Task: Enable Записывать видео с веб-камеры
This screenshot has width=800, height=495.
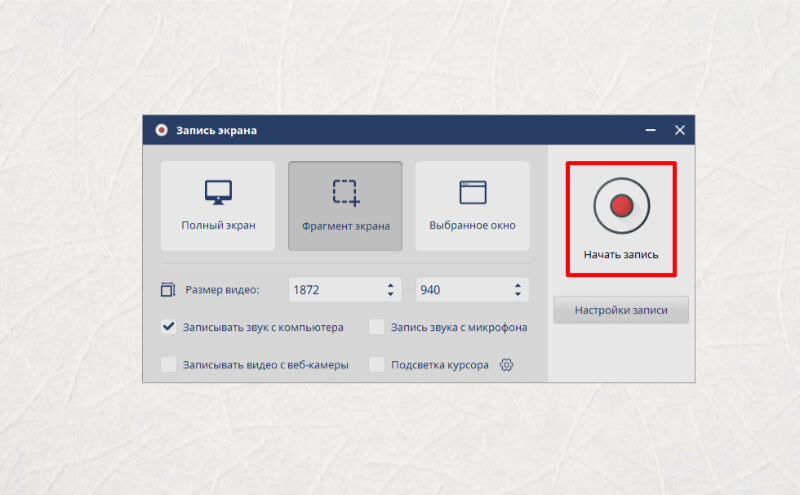Action: pyautogui.click(x=168, y=364)
